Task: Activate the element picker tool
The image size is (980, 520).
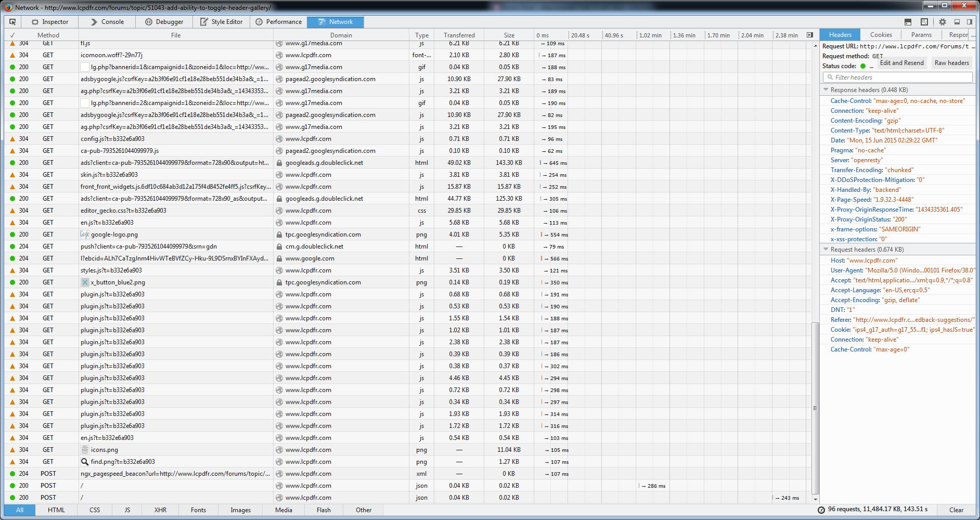Action: [12, 22]
